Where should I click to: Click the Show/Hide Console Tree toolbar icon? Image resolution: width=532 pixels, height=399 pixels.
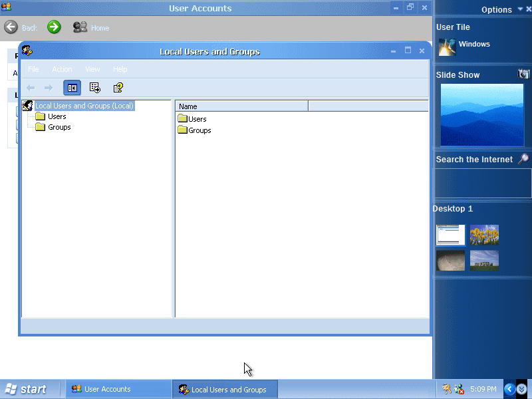pos(72,88)
